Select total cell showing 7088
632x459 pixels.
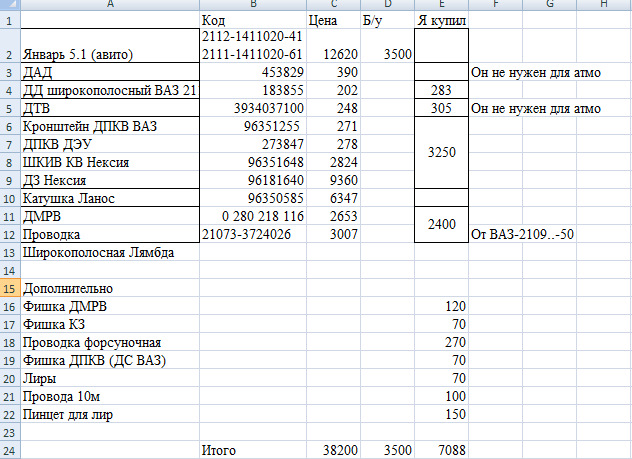tap(441, 450)
